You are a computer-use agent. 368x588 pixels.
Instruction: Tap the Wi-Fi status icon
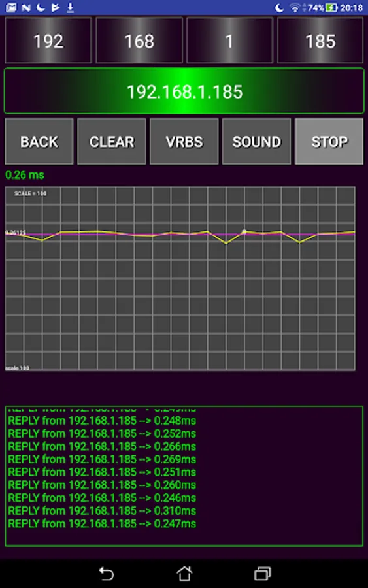point(295,7)
